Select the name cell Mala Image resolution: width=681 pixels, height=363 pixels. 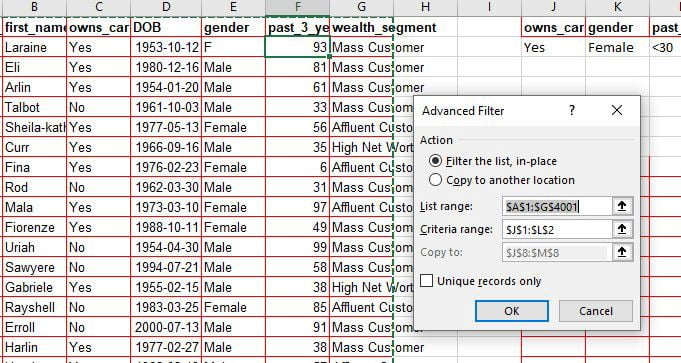pos(34,207)
